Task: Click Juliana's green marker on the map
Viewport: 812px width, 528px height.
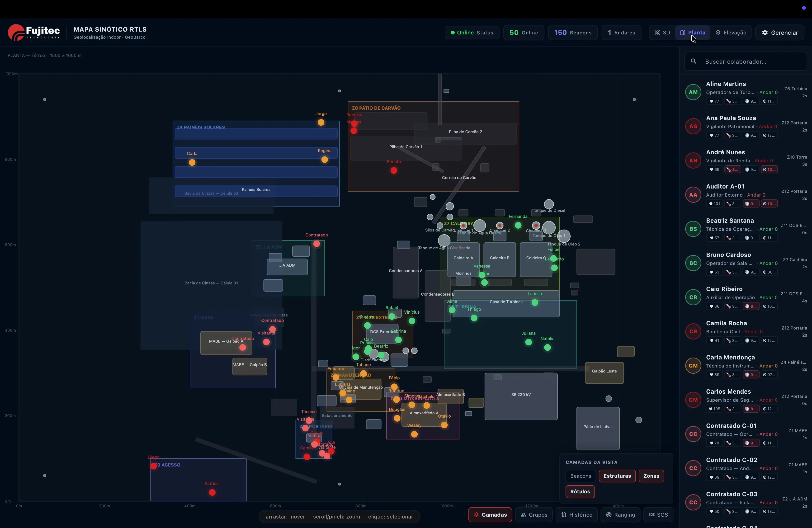Action: [x=529, y=342]
